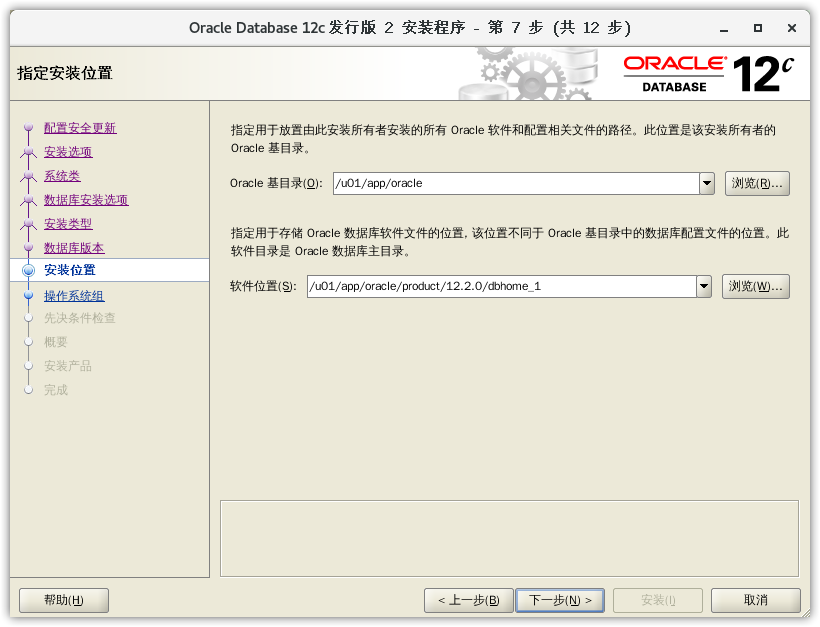Viewport: 820px width, 627px height.
Task: Open the 操作系统组 step link
Action: pyautogui.click(x=74, y=296)
